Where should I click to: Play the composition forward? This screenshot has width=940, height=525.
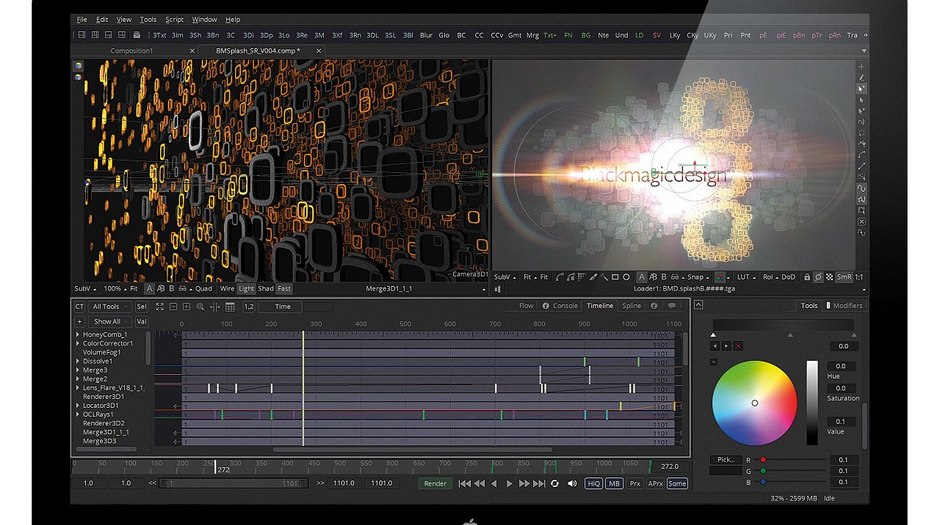509,484
